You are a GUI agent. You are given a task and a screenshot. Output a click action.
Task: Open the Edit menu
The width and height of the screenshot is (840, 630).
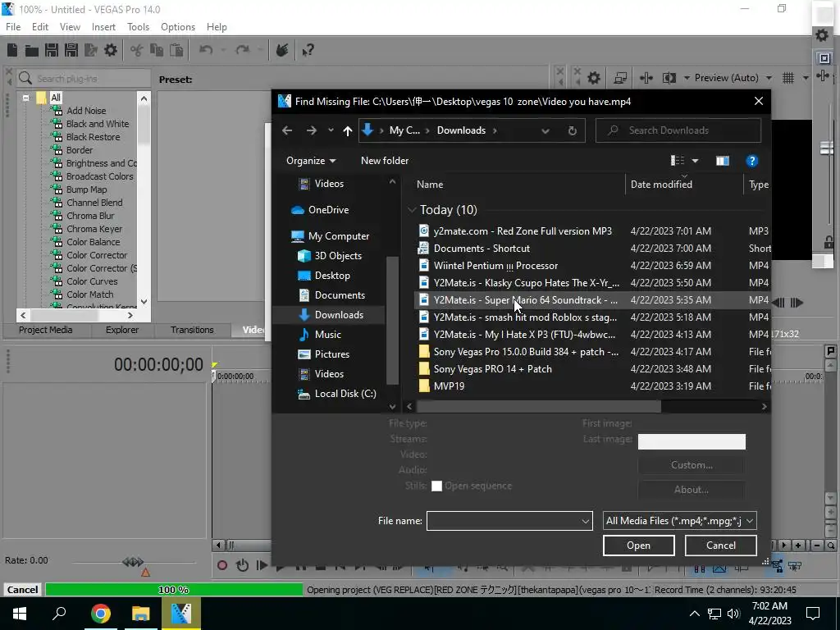[40, 27]
